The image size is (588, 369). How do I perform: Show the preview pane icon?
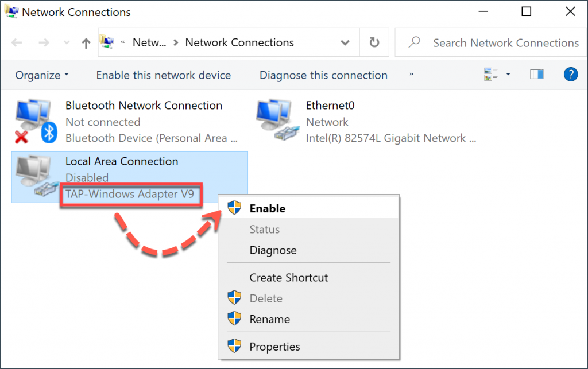click(x=536, y=73)
